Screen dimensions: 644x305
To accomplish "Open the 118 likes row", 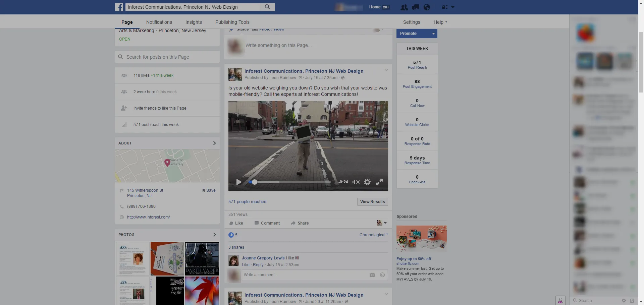I will point(167,75).
